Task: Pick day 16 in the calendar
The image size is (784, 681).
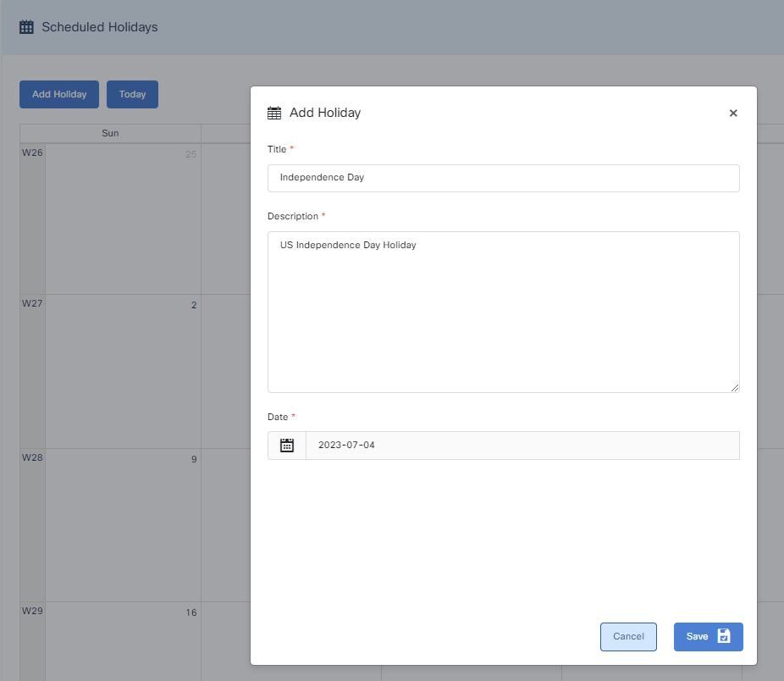Action: point(191,612)
